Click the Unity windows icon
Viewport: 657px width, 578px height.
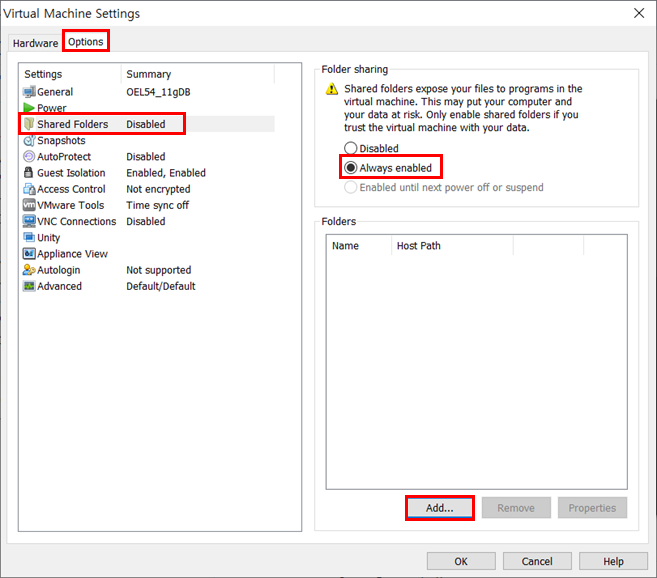pos(29,237)
